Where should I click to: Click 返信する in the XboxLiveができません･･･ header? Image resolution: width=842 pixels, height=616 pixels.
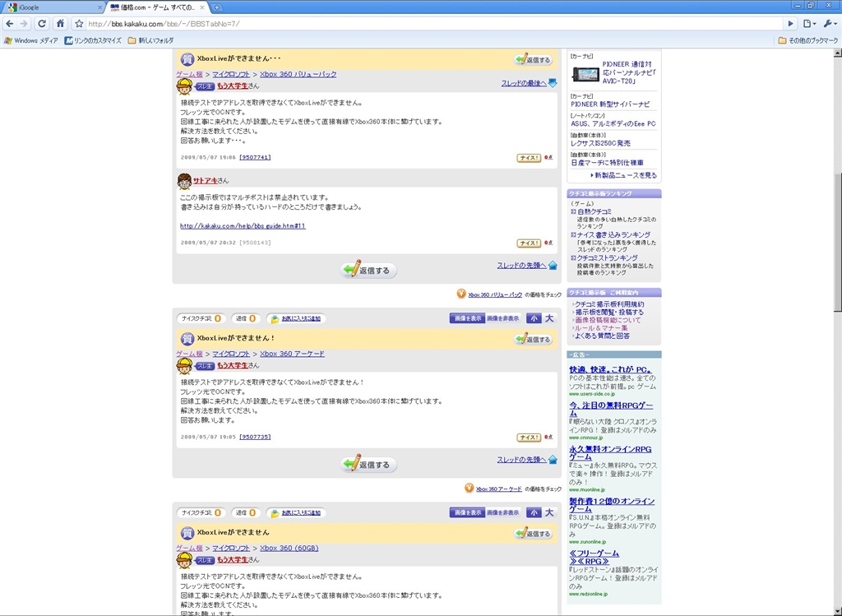click(x=533, y=59)
